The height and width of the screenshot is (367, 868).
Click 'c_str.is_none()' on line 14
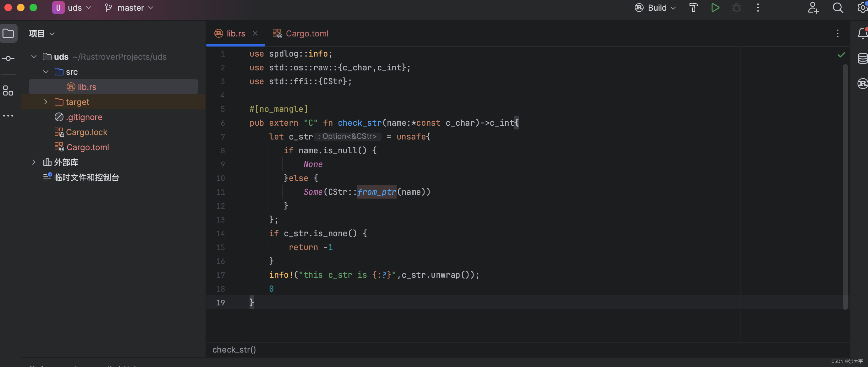click(x=320, y=233)
